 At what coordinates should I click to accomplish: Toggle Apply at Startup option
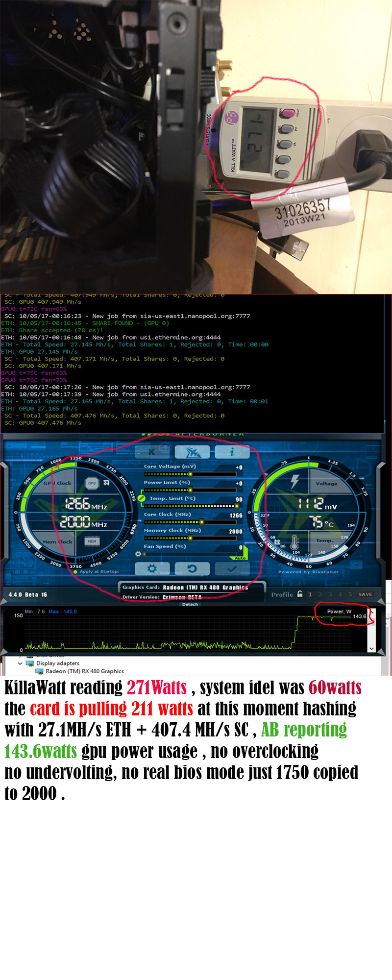(x=96, y=571)
